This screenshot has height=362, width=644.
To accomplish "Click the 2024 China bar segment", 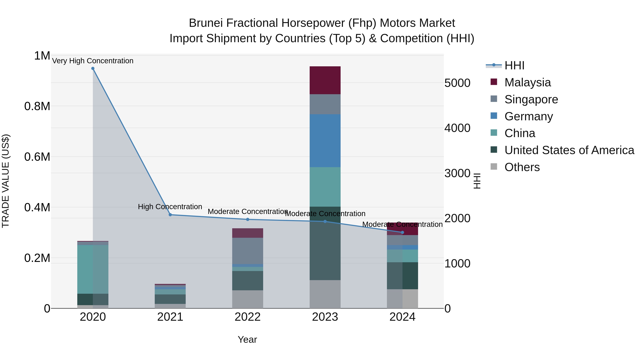I will (402, 256).
